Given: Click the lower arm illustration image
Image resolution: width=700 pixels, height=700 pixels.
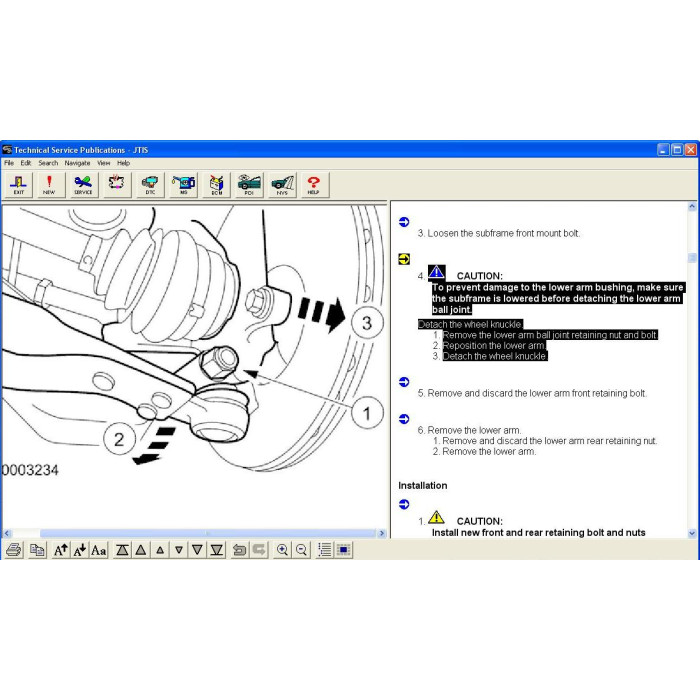Looking at the screenshot, I should [x=194, y=366].
